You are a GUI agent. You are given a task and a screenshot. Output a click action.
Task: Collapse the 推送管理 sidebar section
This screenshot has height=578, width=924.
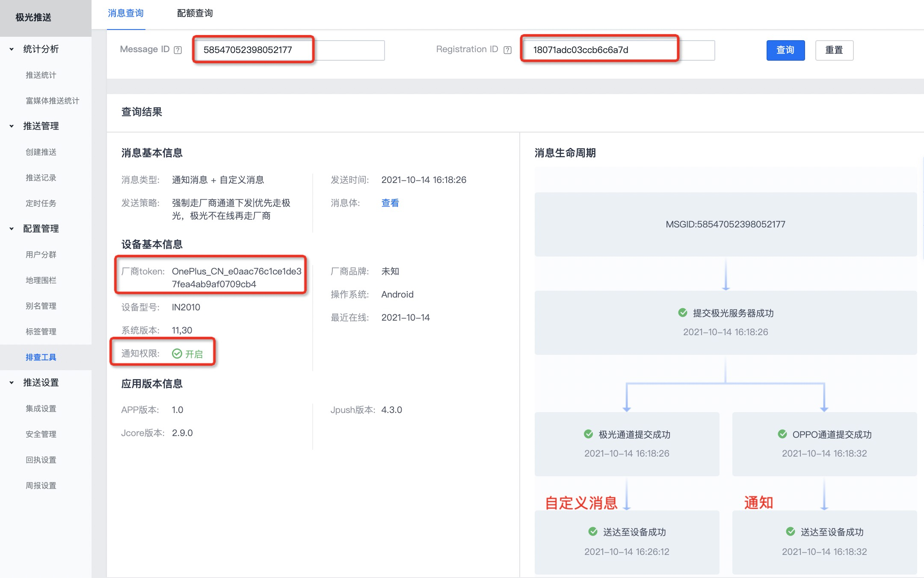click(x=12, y=126)
